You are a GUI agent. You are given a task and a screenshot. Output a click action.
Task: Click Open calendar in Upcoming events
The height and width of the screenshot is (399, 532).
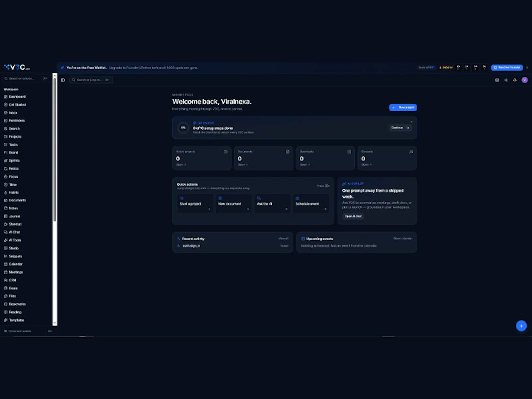[x=403, y=239]
